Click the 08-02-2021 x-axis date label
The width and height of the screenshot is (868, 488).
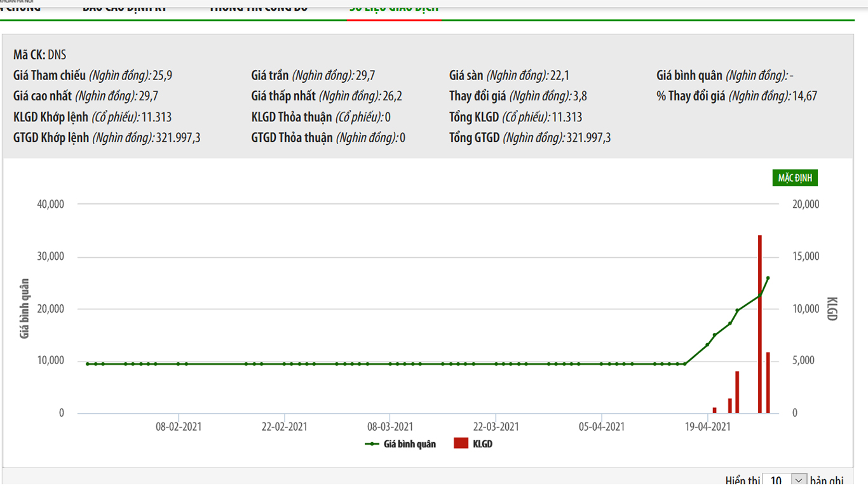pyautogui.click(x=179, y=426)
